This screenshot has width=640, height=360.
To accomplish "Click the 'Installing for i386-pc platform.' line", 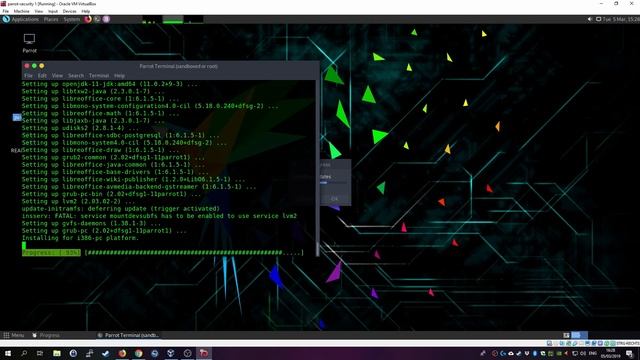I will (x=80, y=238).
